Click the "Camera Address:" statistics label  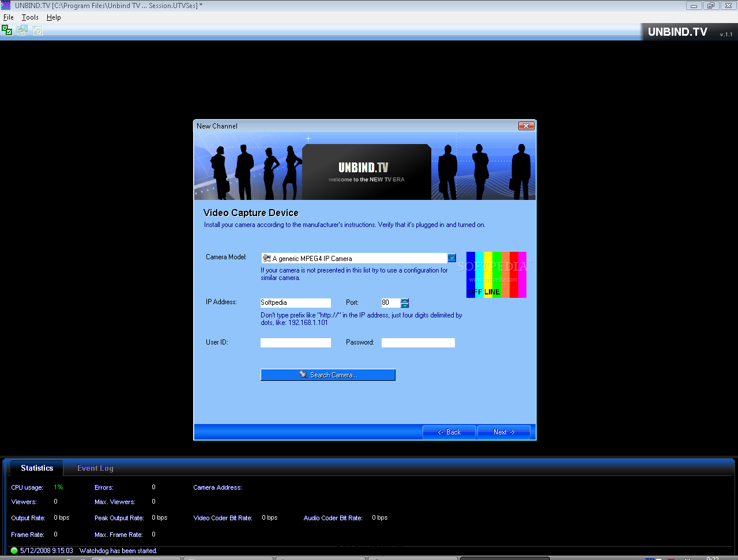pyautogui.click(x=217, y=487)
